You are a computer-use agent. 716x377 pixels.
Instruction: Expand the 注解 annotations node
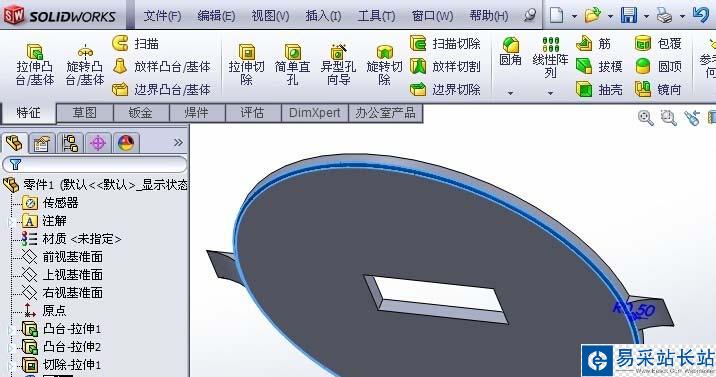click(x=10, y=221)
